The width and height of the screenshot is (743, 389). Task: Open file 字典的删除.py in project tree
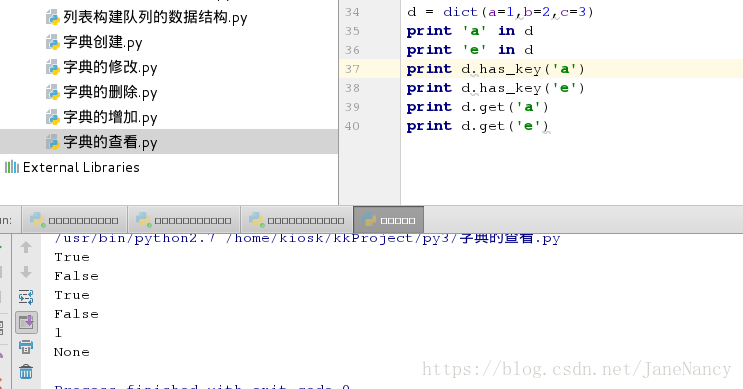click(110, 92)
